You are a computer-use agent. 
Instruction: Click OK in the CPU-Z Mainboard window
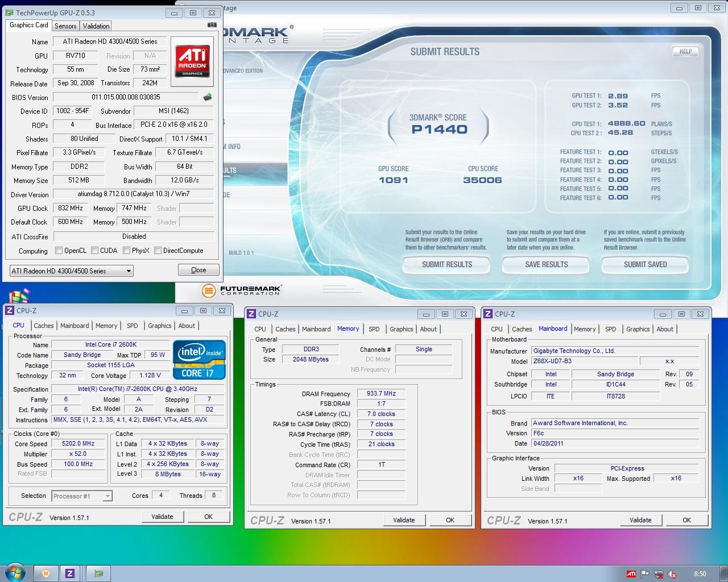(687, 520)
